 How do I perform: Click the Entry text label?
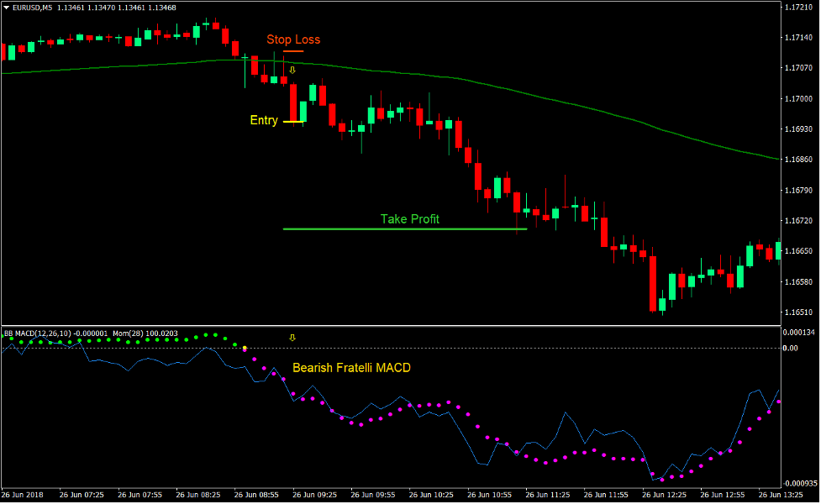click(x=263, y=119)
